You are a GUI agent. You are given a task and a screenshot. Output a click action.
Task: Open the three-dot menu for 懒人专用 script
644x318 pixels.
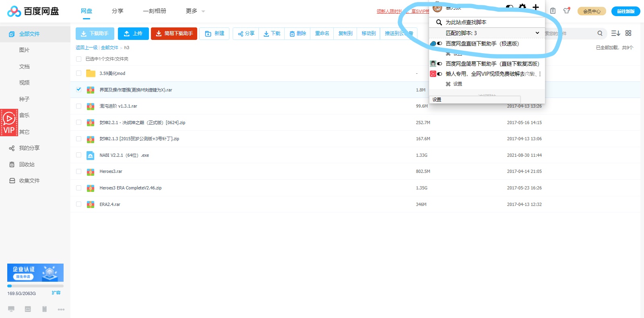540,74
